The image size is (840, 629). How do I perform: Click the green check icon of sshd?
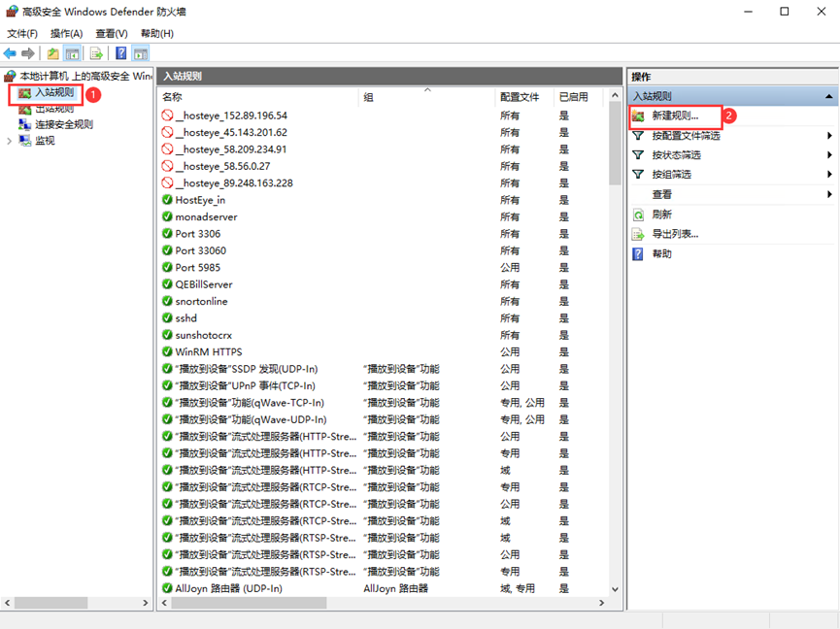167,318
